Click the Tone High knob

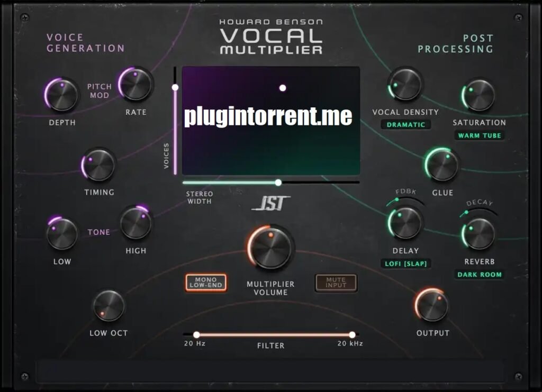pos(135,223)
